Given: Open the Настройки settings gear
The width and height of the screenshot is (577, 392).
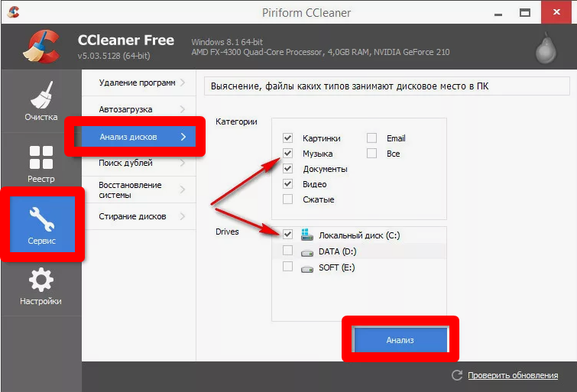Looking at the screenshot, I should (x=41, y=286).
